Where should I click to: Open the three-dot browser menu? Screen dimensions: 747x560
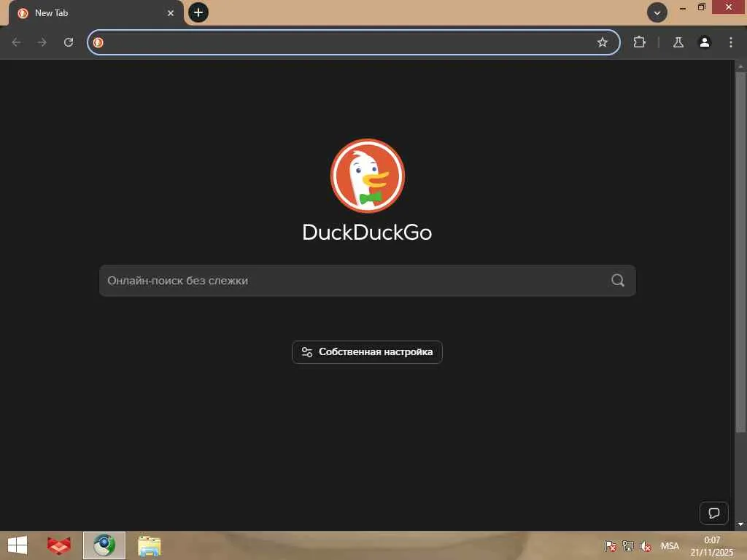point(731,42)
